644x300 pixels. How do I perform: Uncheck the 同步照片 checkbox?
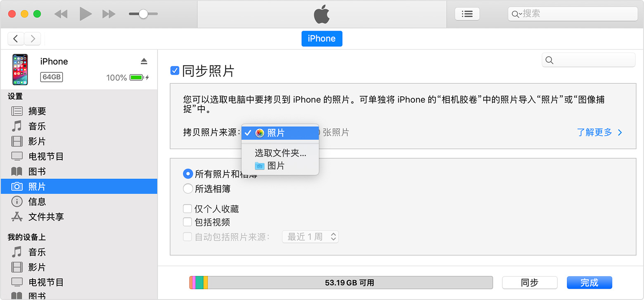pos(175,71)
